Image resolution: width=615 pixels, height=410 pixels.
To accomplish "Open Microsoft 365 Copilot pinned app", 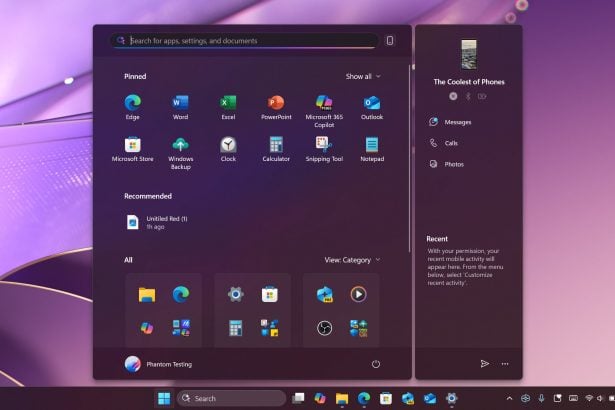I will click(324, 111).
